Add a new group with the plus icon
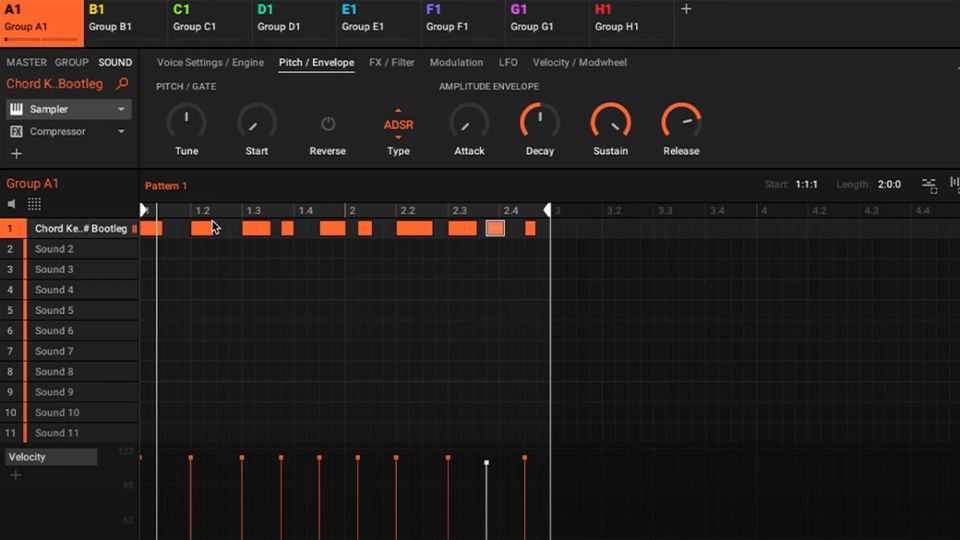 [x=686, y=9]
